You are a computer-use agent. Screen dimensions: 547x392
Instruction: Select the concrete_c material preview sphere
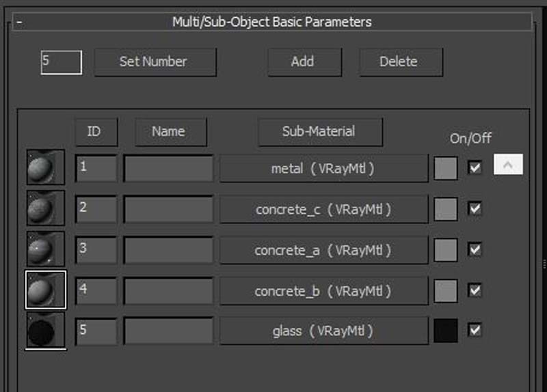[45, 208]
